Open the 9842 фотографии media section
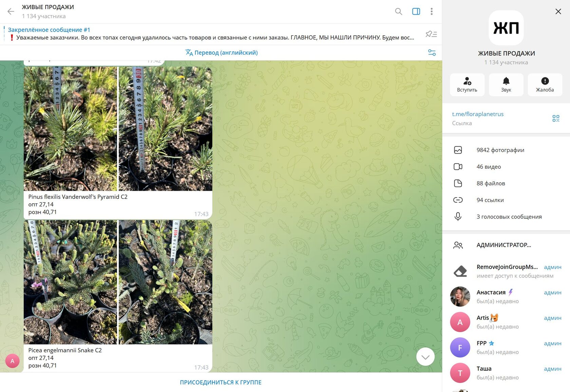The height and width of the screenshot is (392, 570). click(x=506, y=150)
